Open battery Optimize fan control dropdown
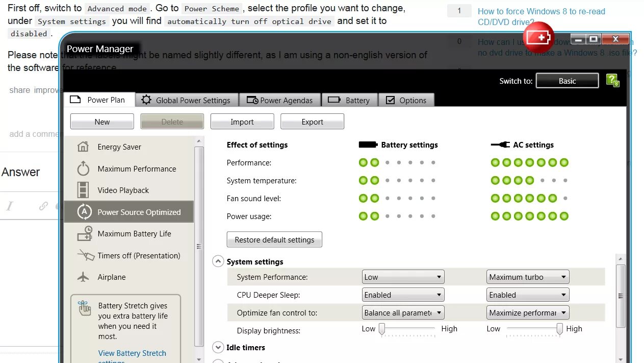644x363 pixels. pyautogui.click(x=403, y=313)
